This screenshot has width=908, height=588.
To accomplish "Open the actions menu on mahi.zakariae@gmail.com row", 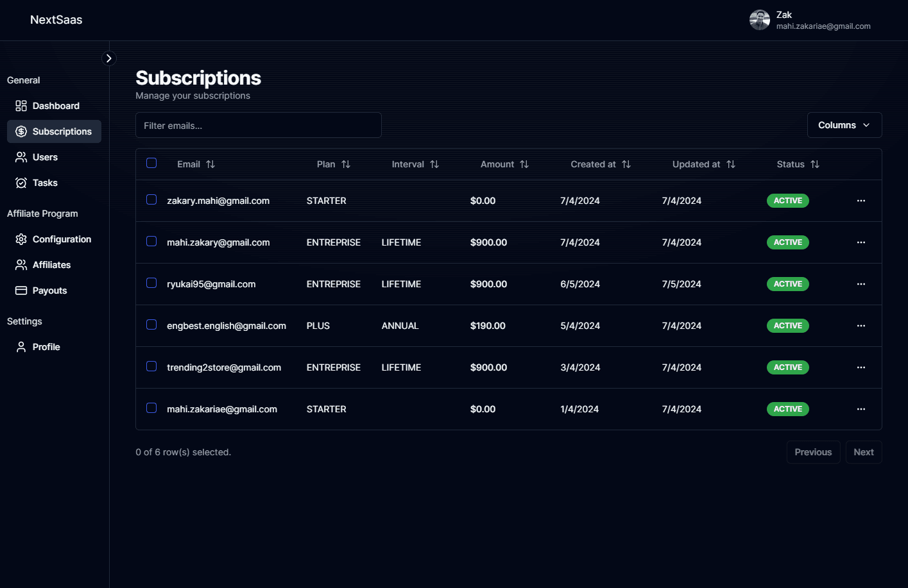I will pos(861,408).
